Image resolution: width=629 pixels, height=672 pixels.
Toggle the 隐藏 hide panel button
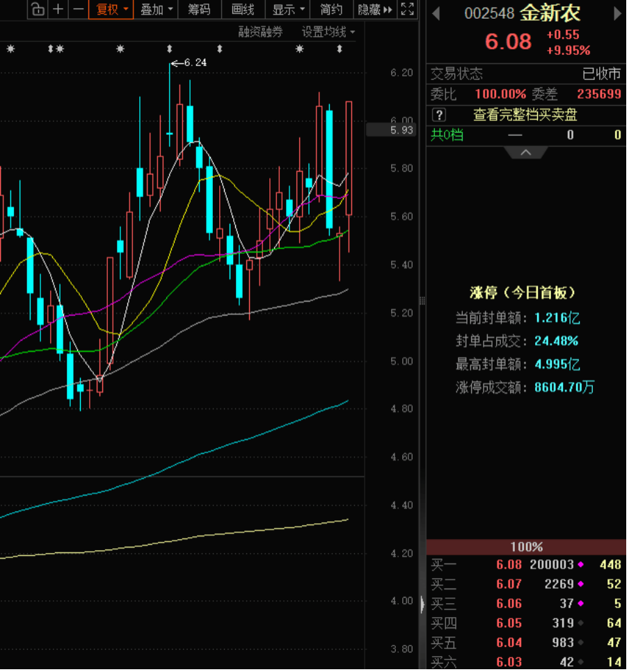tap(375, 9)
